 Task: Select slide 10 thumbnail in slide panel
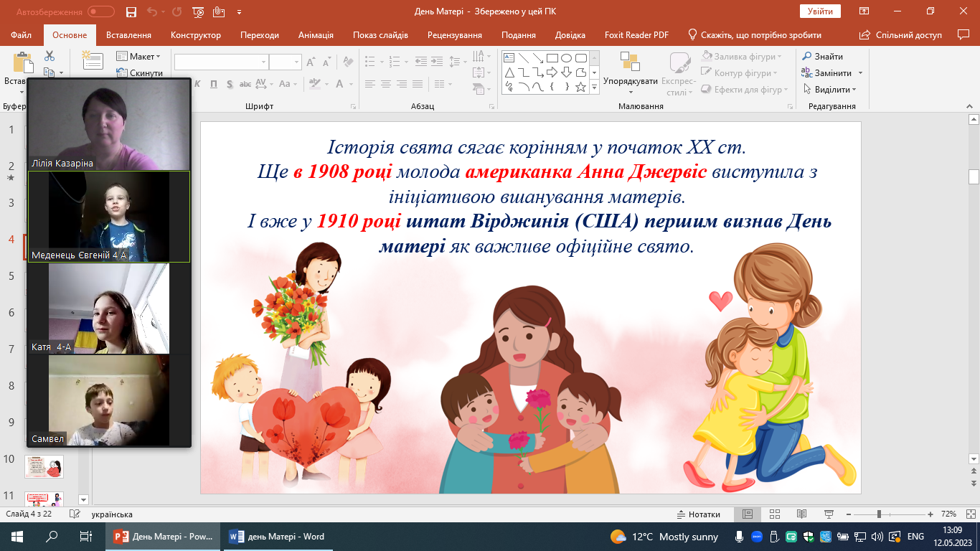(x=44, y=466)
